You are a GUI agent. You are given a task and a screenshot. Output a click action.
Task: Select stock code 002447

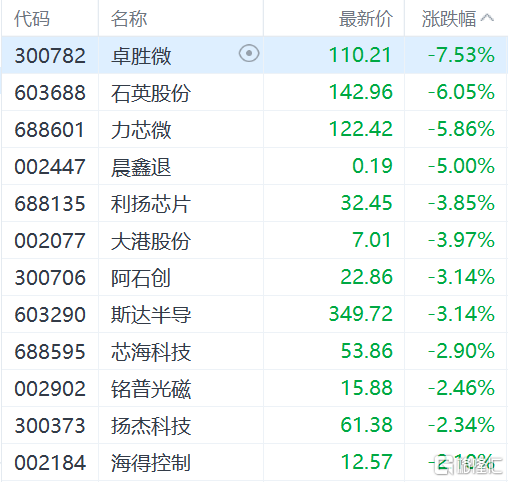pyautogui.click(x=50, y=166)
